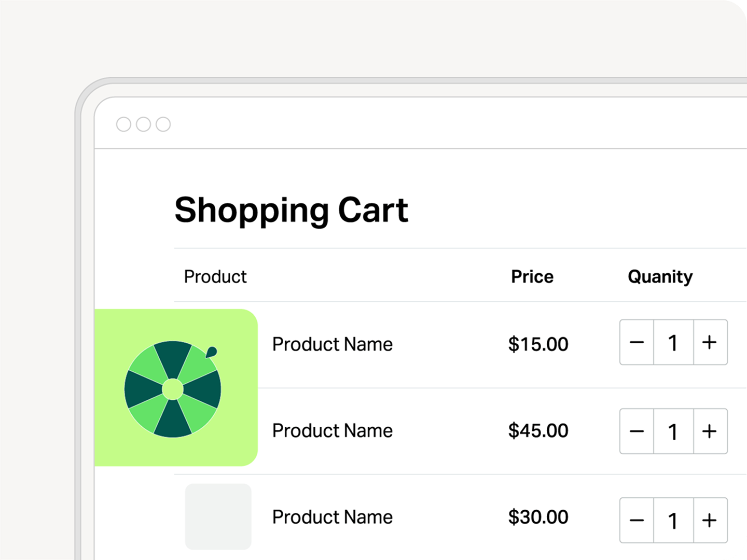747x560 pixels.
Task: Click the Product column header
Action: (x=215, y=277)
